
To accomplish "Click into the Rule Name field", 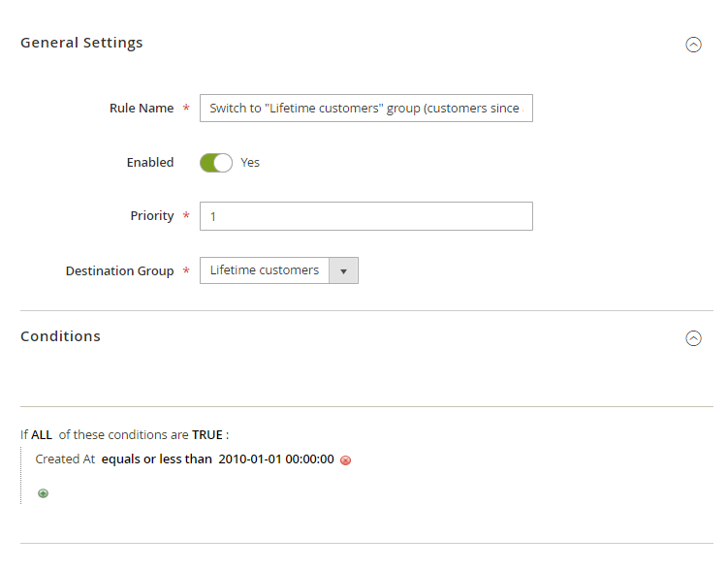I will tap(365, 109).
